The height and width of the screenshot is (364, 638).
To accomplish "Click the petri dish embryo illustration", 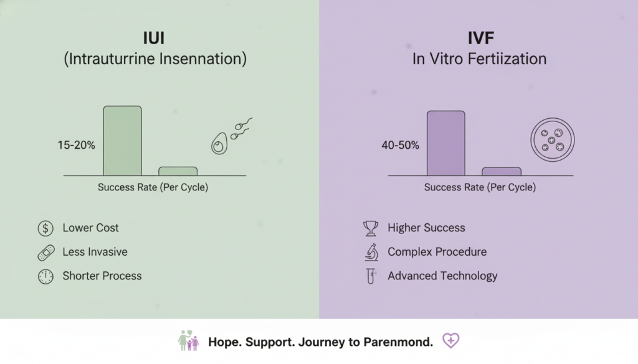I will coord(552,140).
